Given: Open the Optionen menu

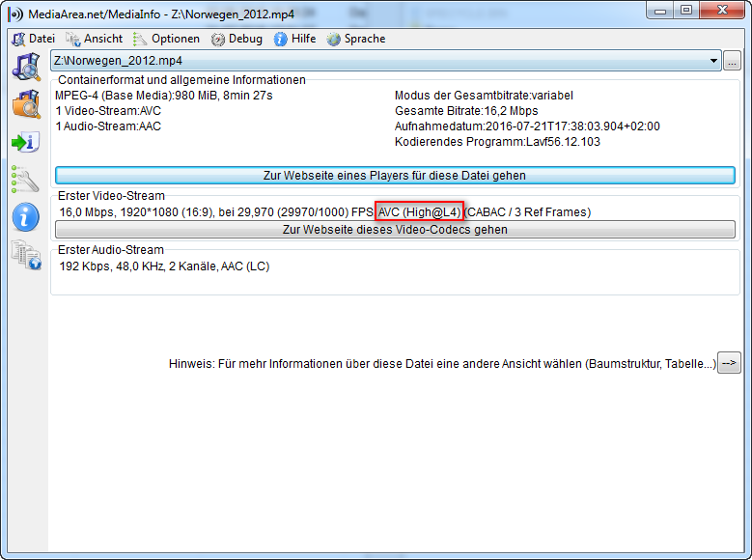Looking at the screenshot, I should (x=166, y=39).
